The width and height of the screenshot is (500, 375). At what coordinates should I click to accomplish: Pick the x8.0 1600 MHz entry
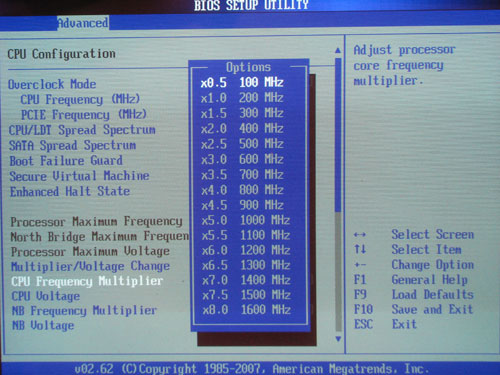(246, 310)
